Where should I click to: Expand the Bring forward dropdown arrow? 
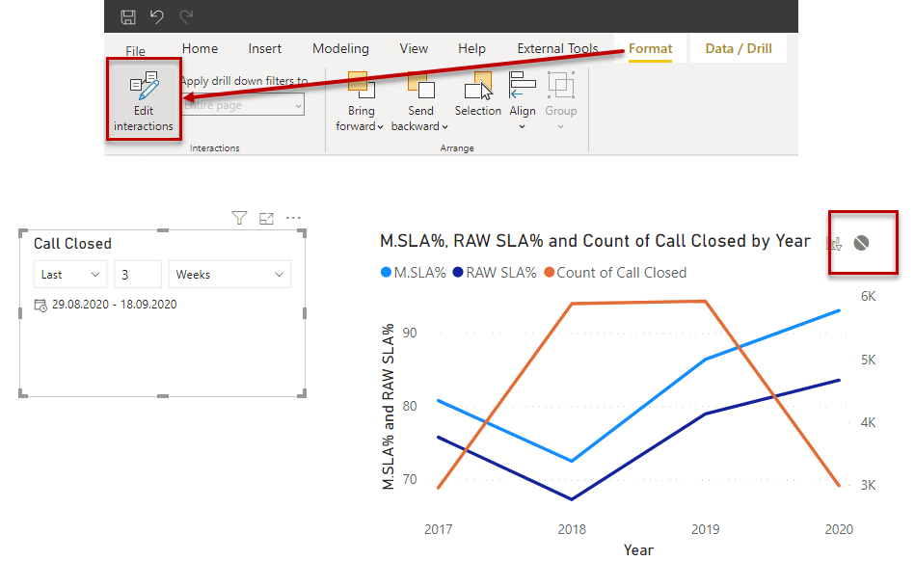(380, 126)
